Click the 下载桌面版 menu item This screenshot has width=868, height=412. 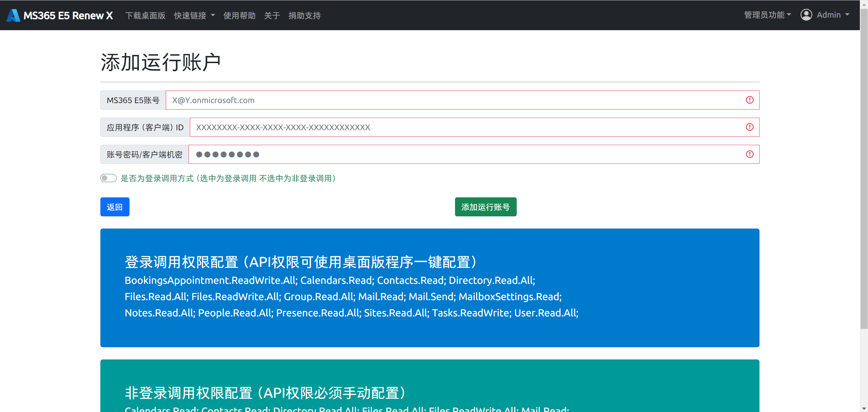(x=145, y=15)
